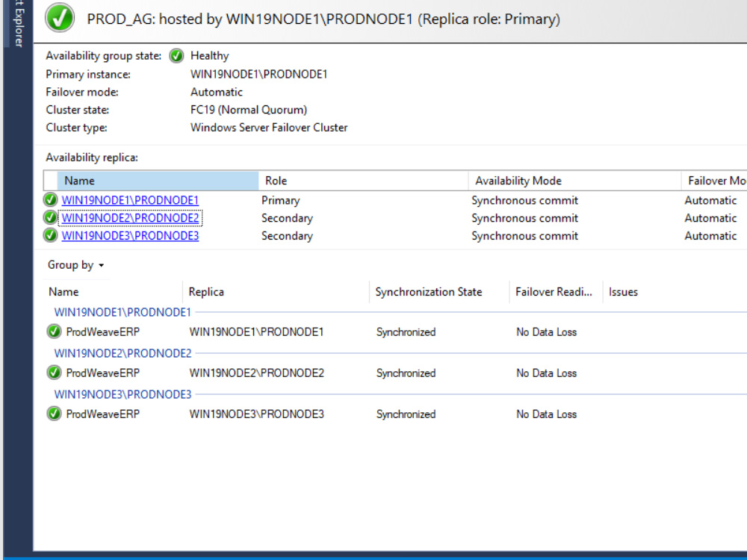Click Synchronized state for WIN19NODE2 database

406,373
